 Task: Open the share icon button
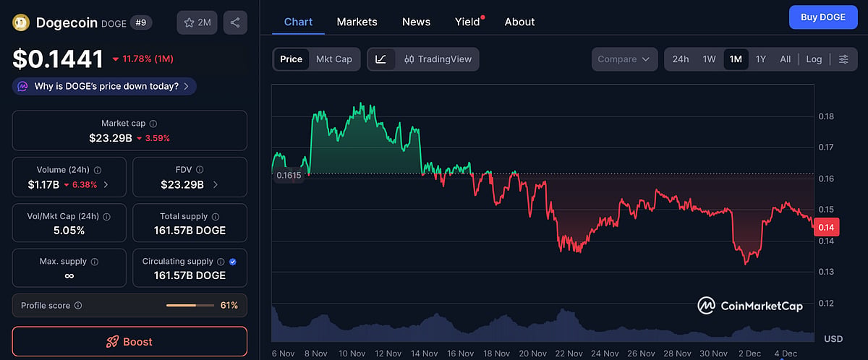235,22
